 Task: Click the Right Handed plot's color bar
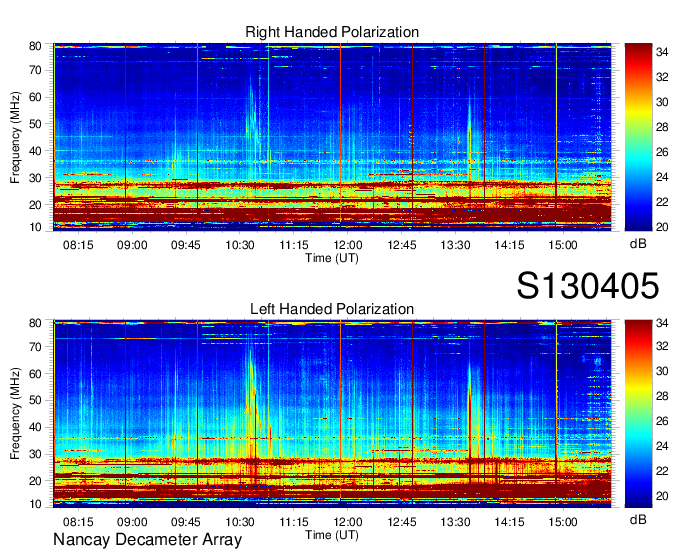pyautogui.click(x=638, y=137)
